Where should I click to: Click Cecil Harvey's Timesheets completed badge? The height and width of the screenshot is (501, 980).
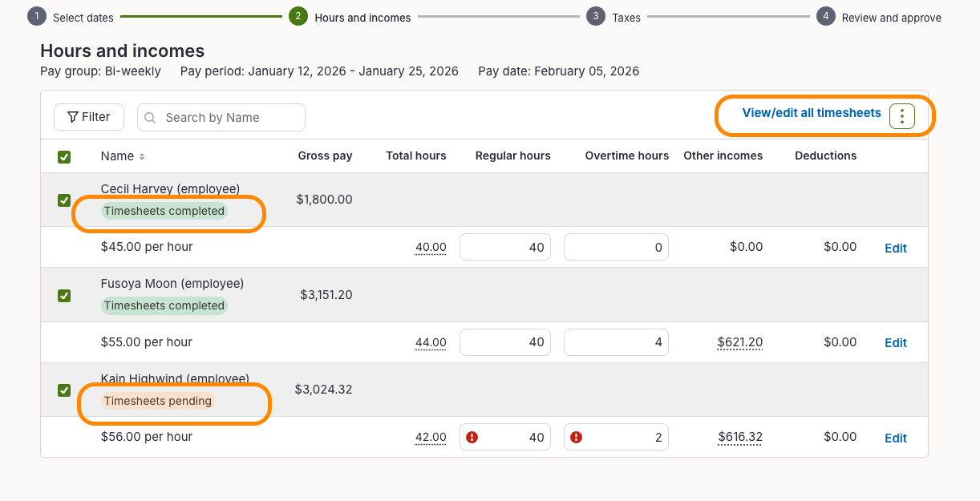click(x=164, y=211)
